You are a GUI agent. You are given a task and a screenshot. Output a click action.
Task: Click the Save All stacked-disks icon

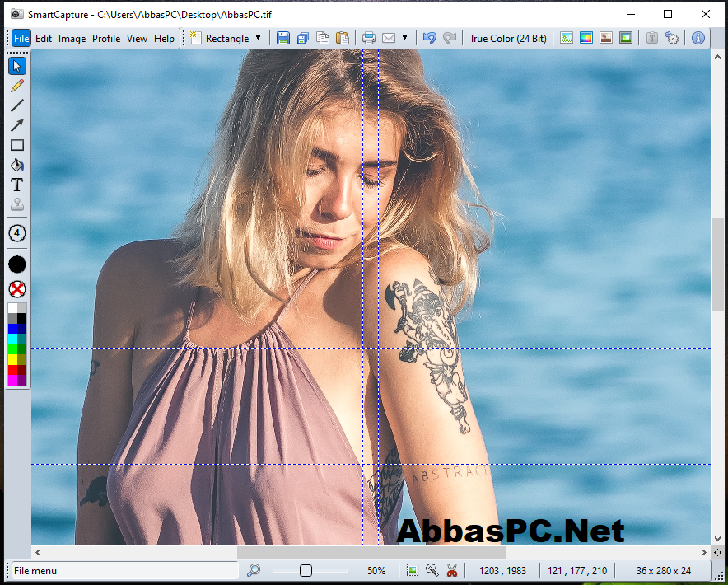tap(303, 38)
